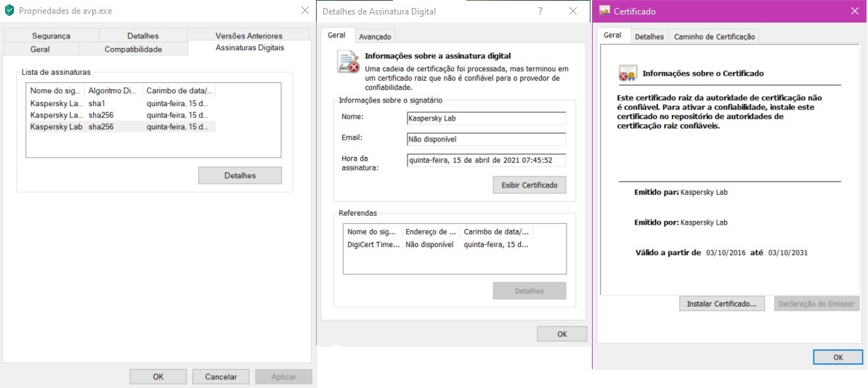
Task: Click the Emitido por: Kaspersky Lab text
Action: click(681, 222)
